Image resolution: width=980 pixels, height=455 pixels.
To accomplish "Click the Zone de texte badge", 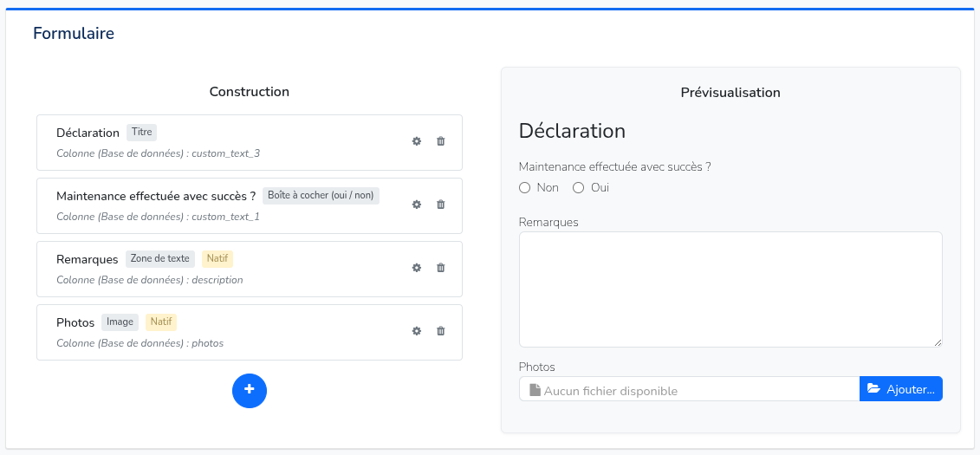I will point(160,259).
